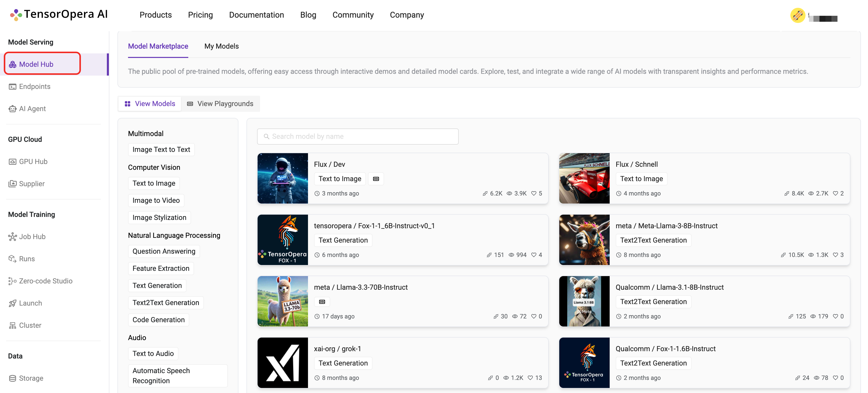Open Qualcomm / Llama-3.1-8B-Instruct title

click(x=669, y=287)
